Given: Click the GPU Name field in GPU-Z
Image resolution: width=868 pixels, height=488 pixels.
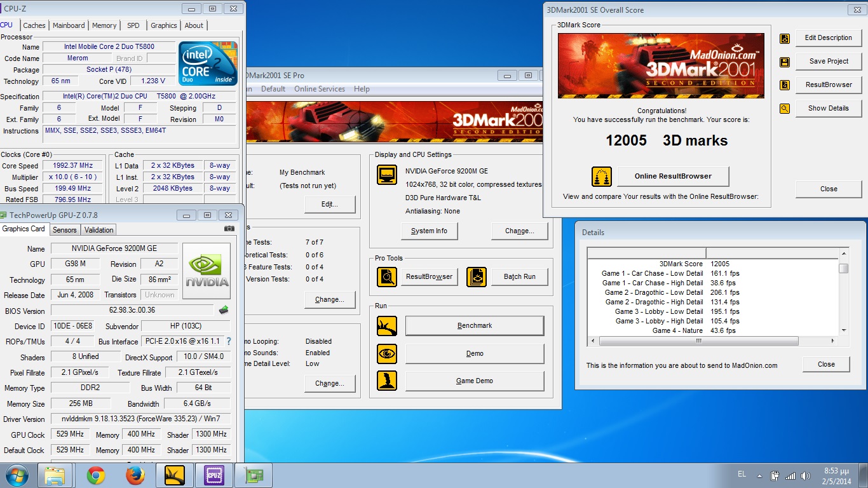Looking at the screenshot, I should [x=113, y=248].
